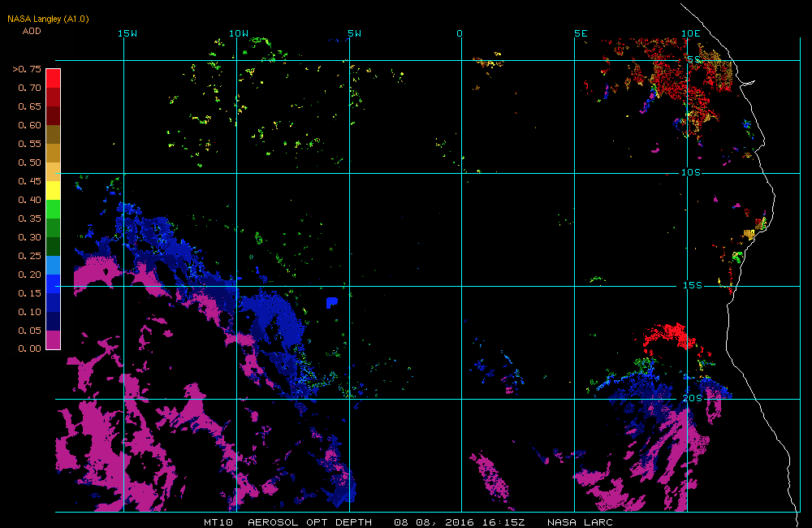Image resolution: width=812 pixels, height=528 pixels.
Task: Click the '5W' longitude label
Action: pos(355,33)
